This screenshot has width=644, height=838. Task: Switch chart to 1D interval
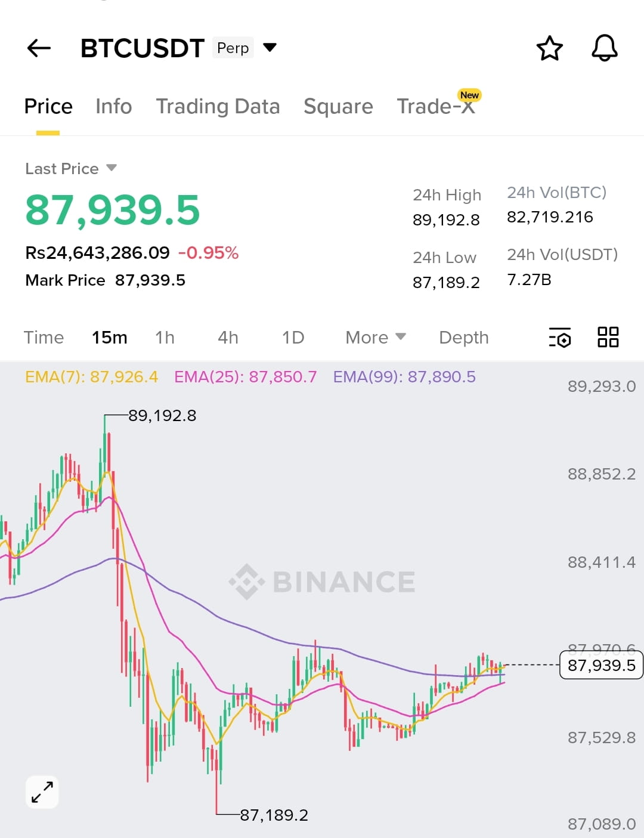293,338
